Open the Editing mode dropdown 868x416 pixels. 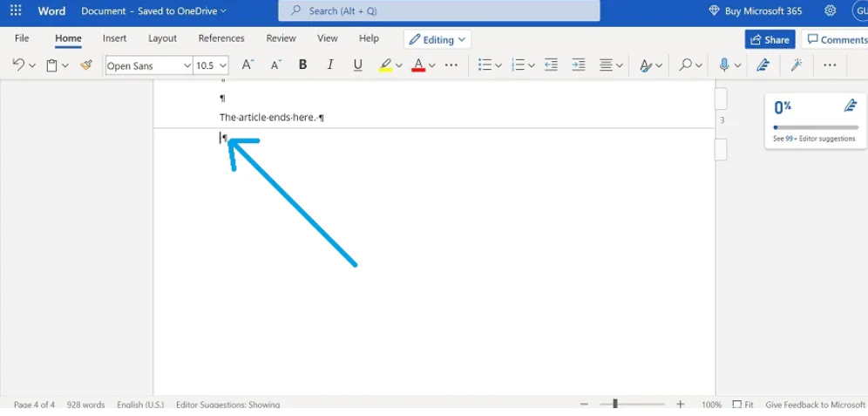pyautogui.click(x=437, y=40)
